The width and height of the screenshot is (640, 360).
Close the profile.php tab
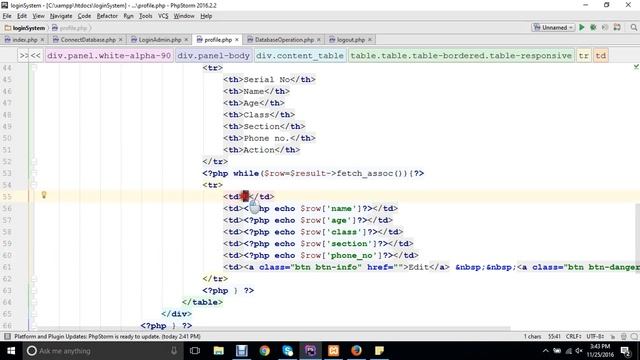click(237, 40)
